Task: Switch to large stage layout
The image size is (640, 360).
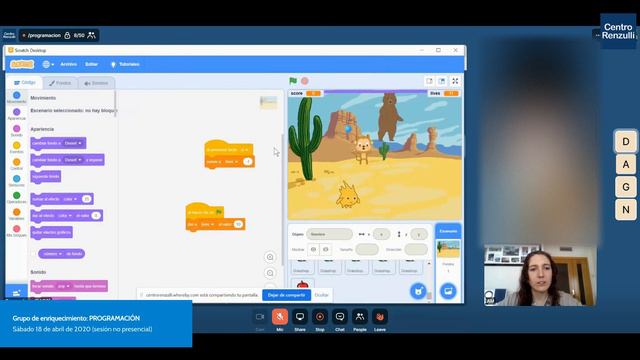Action: pos(442,81)
